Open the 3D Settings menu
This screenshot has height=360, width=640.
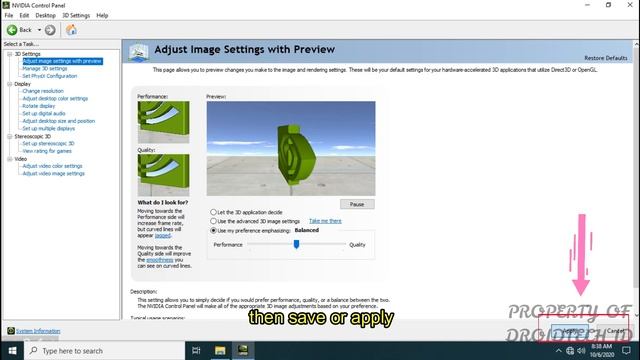click(x=76, y=16)
